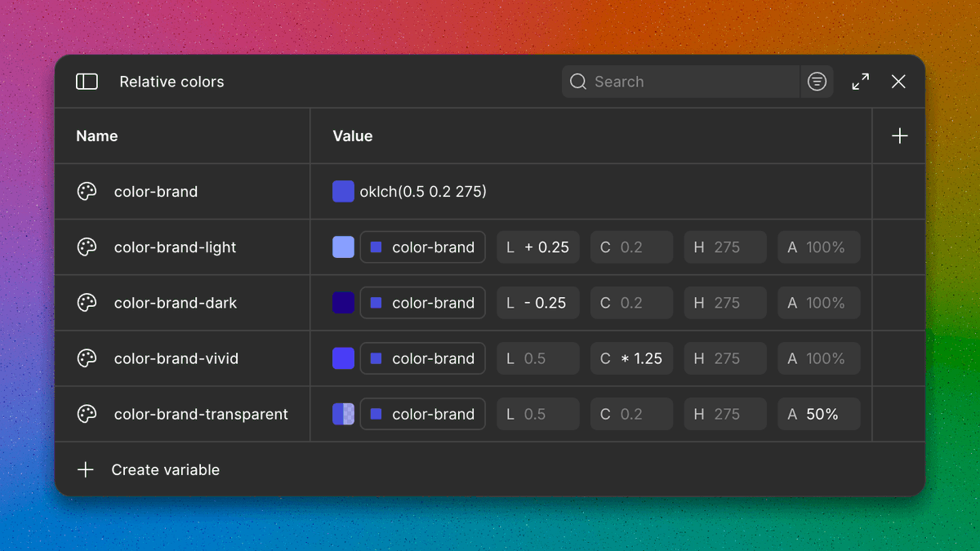
Task: Edit A 100% field in color-brand-dark row
Action: pos(819,303)
